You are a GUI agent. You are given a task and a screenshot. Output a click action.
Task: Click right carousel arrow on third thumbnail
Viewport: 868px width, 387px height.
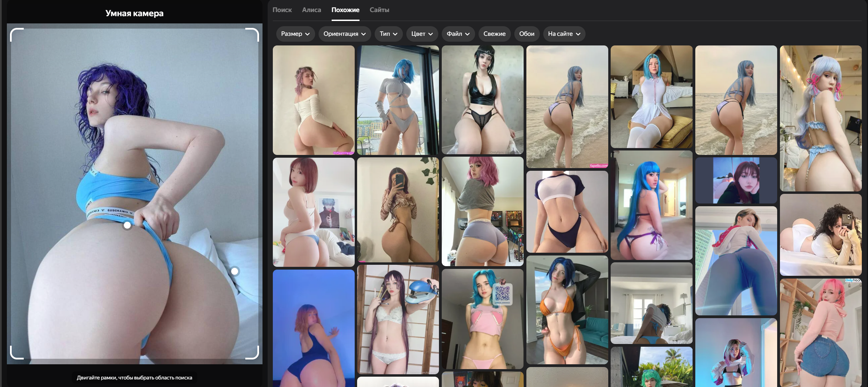click(x=519, y=100)
